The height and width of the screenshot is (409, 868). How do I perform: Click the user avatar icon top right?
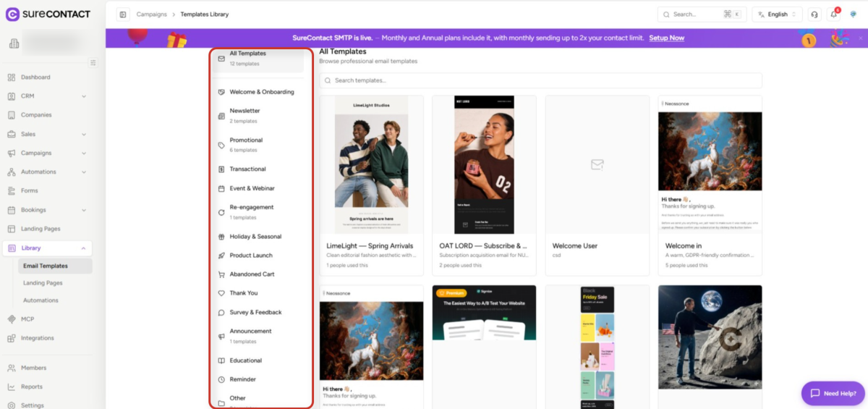(853, 14)
